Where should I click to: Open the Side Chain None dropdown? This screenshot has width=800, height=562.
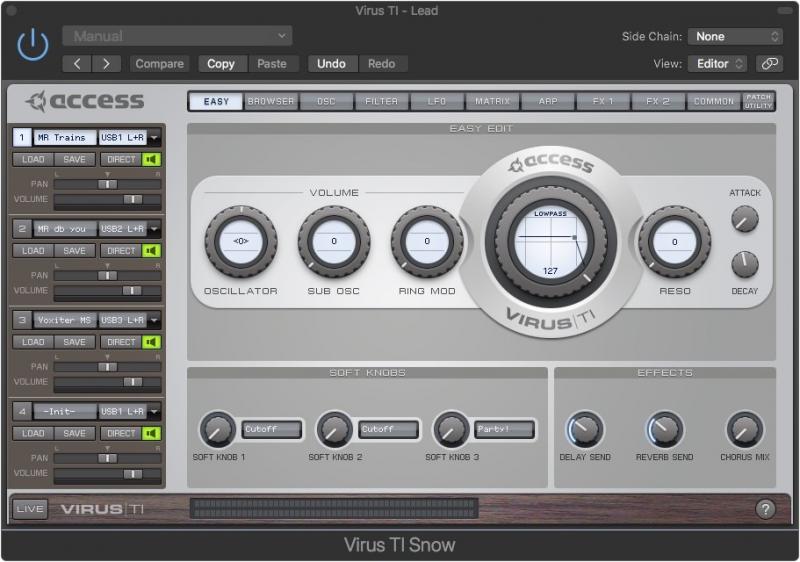[x=735, y=36]
